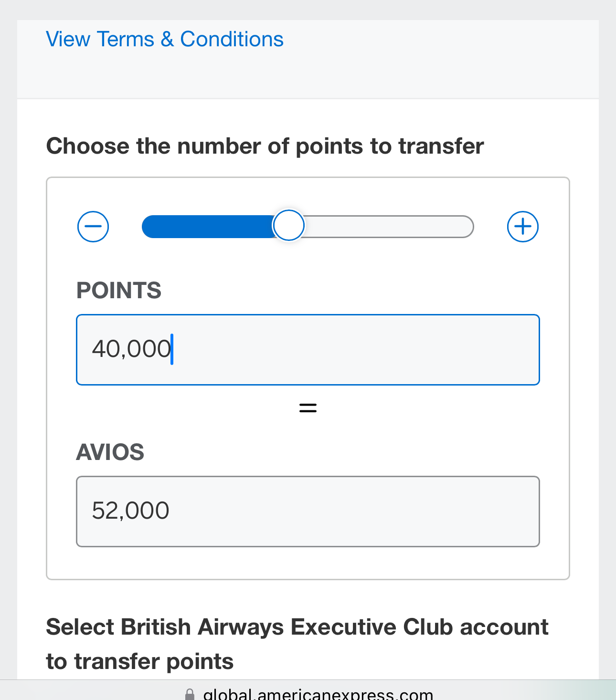Click the AVIOS field showing 52,000
This screenshot has width=616, height=700.
click(x=308, y=512)
